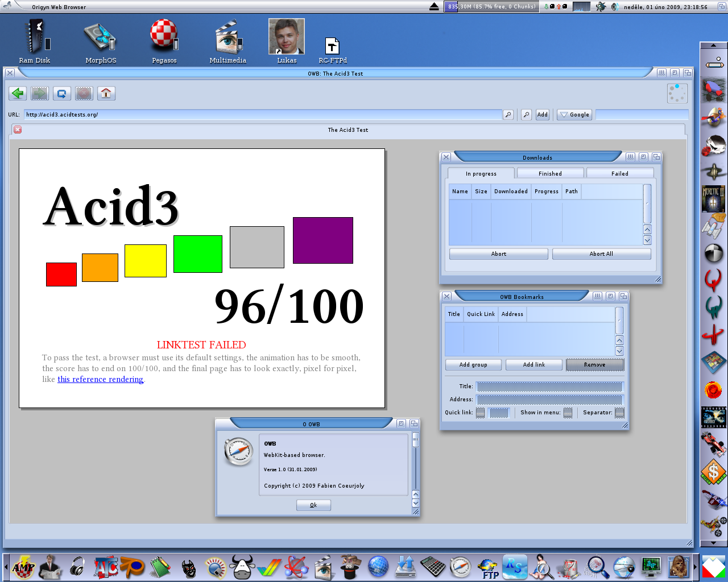Launch AMP from the bottom dock

coord(23,567)
